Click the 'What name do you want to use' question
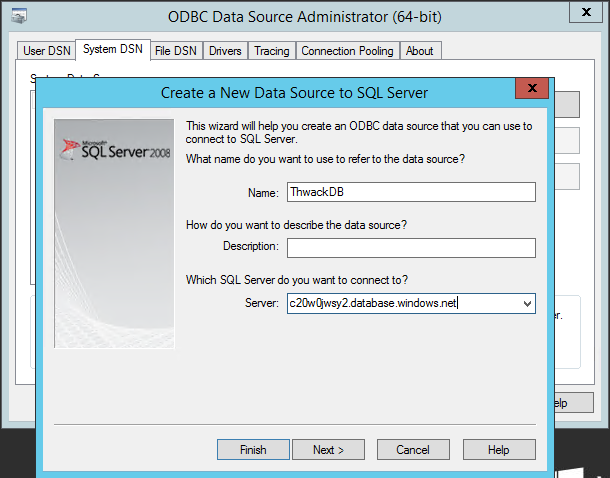 pyautogui.click(x=325, y=159)
